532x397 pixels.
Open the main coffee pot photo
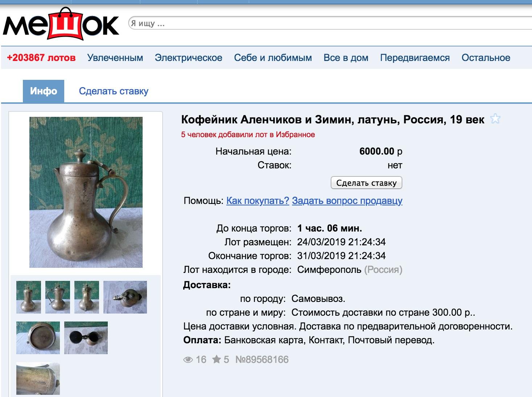(86, 192)
